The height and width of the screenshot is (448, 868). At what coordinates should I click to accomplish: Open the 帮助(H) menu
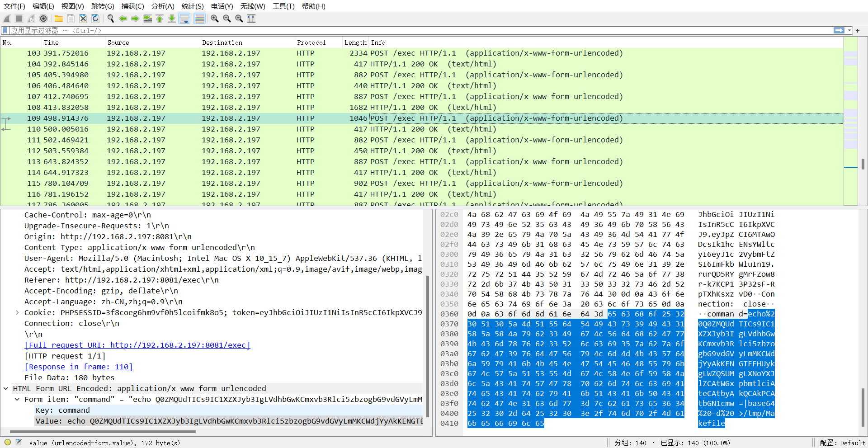pos(314,6)
